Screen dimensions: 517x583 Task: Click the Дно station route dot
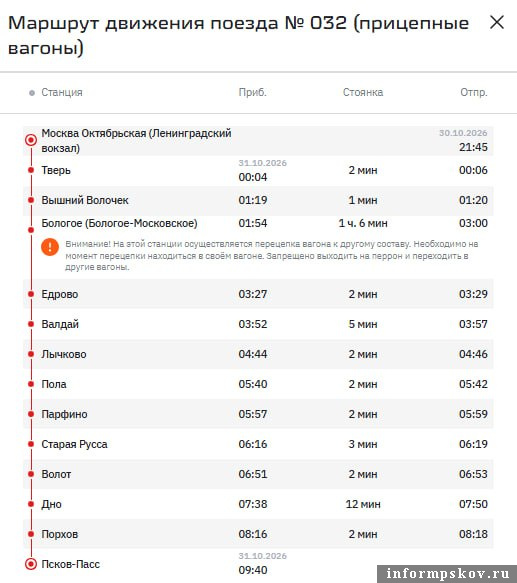point(31,504)
